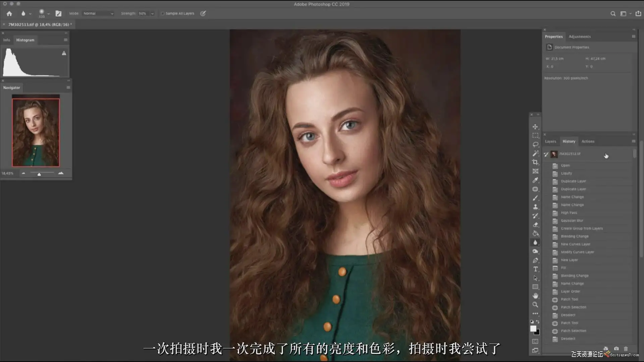Select the Clone Stamp tool
Image resolution: width=644 pixels, height=362 pixels.
[x=535, y=207]
